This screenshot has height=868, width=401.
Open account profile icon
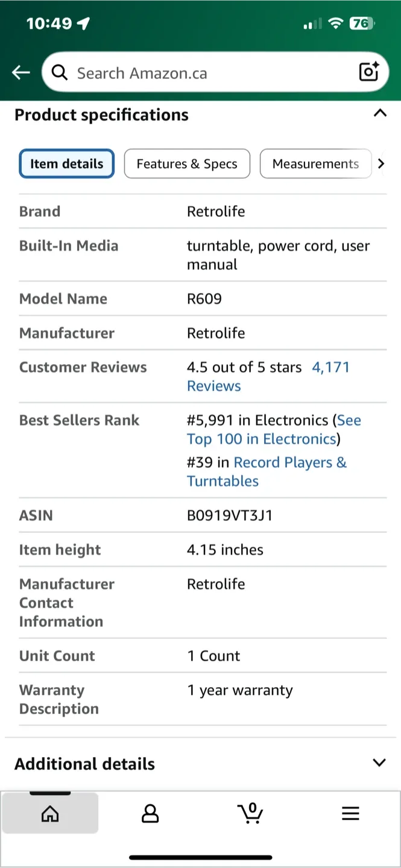[x=150, y=814]
